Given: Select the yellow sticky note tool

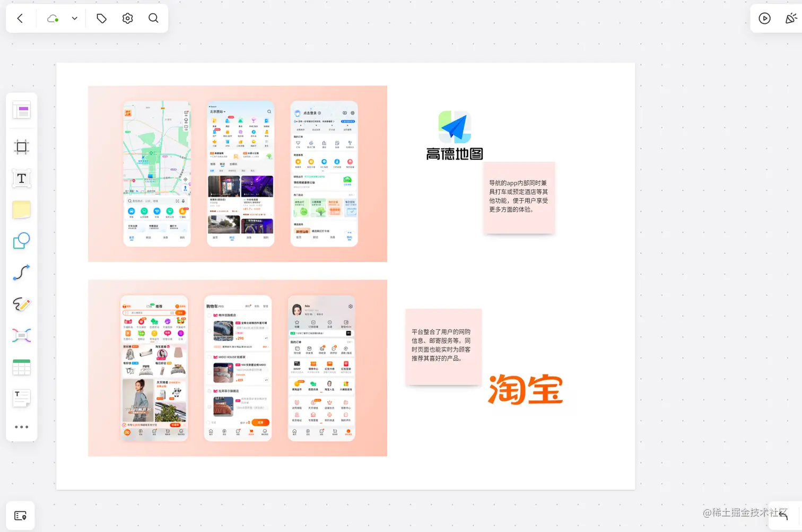Looking at the screenshot, I should (22, 210).
